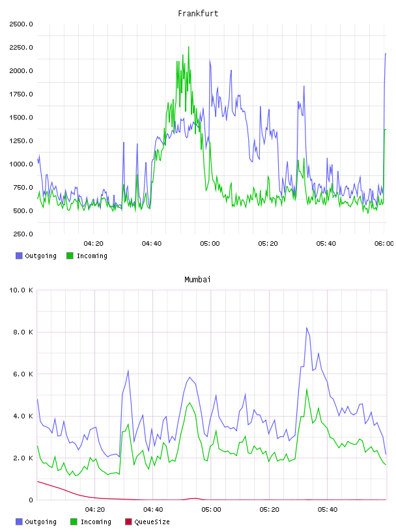Image resolution: width=396 pixels, height=532 pixels.
Task: Click the blue Outgoing swatch in Mumbai legend
Action: 19,522
